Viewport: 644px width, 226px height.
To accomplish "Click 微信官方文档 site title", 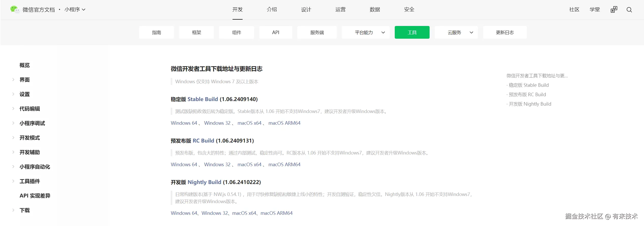I will (x=39, y=10).
